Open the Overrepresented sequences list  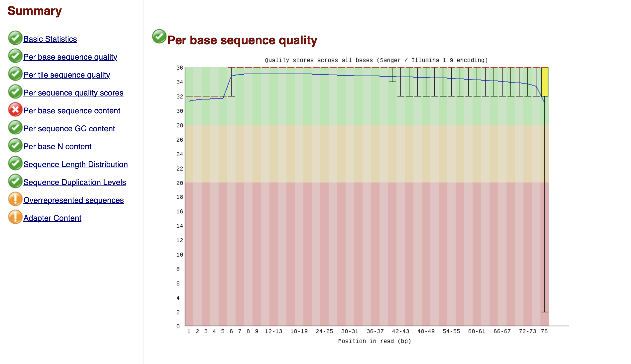coord(73,200)
